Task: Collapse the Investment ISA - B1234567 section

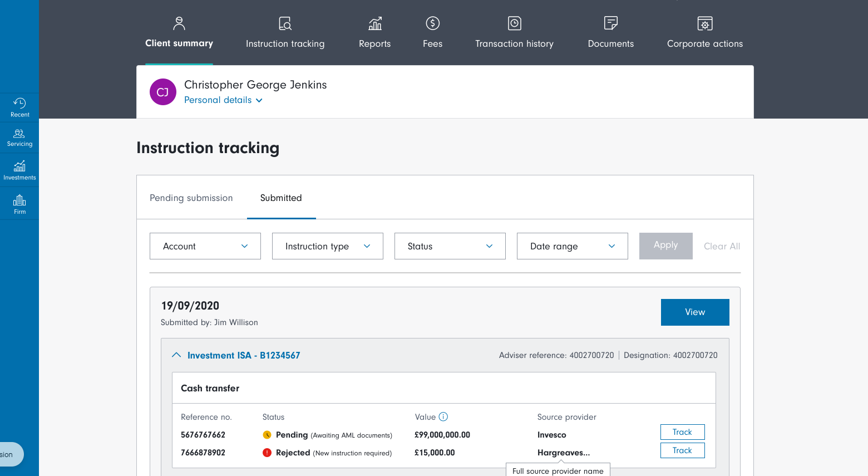Action: (x=176, y=355)
